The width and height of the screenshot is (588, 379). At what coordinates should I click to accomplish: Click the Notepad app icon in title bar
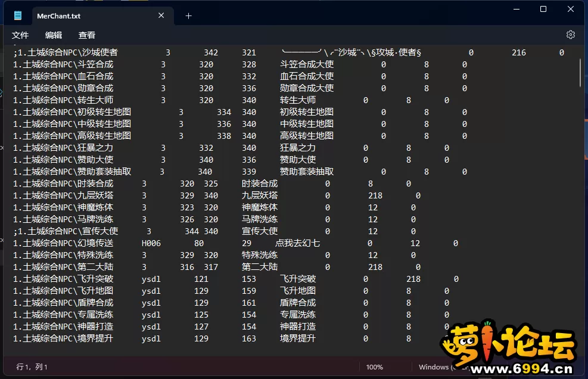18,15
